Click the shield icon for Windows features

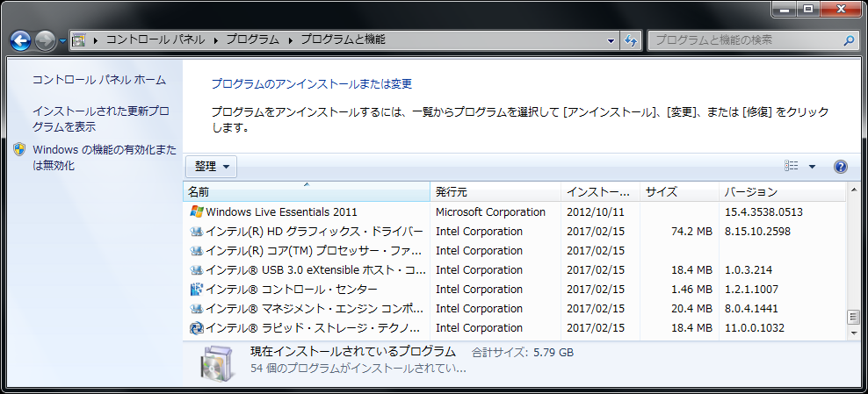click(19, 150)
